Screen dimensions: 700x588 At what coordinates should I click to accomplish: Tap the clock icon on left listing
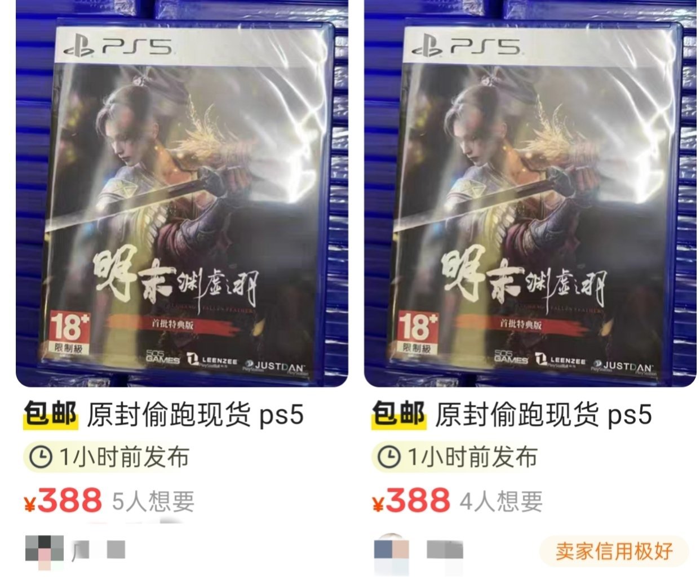[x=40, y=457]
